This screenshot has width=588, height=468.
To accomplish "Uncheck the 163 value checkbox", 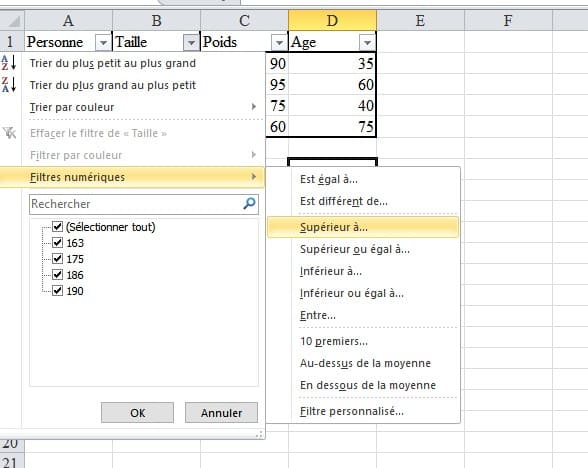I will (57, 243).
